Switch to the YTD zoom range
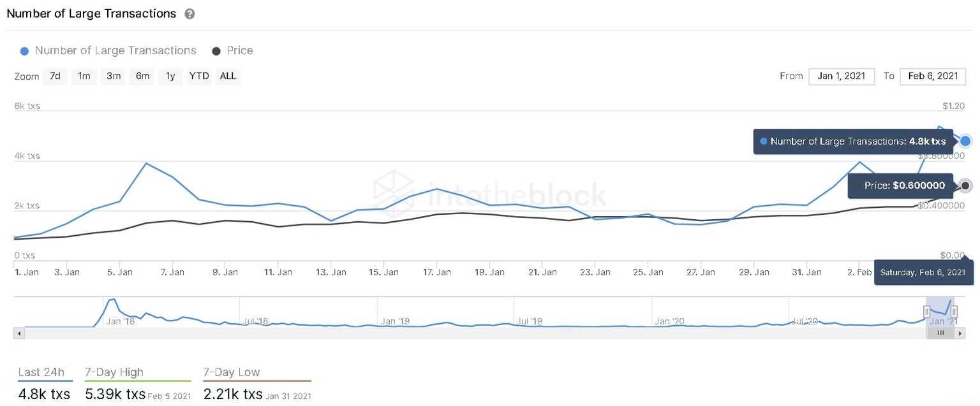Screen dimensions: 980x406 click(198, 76)
